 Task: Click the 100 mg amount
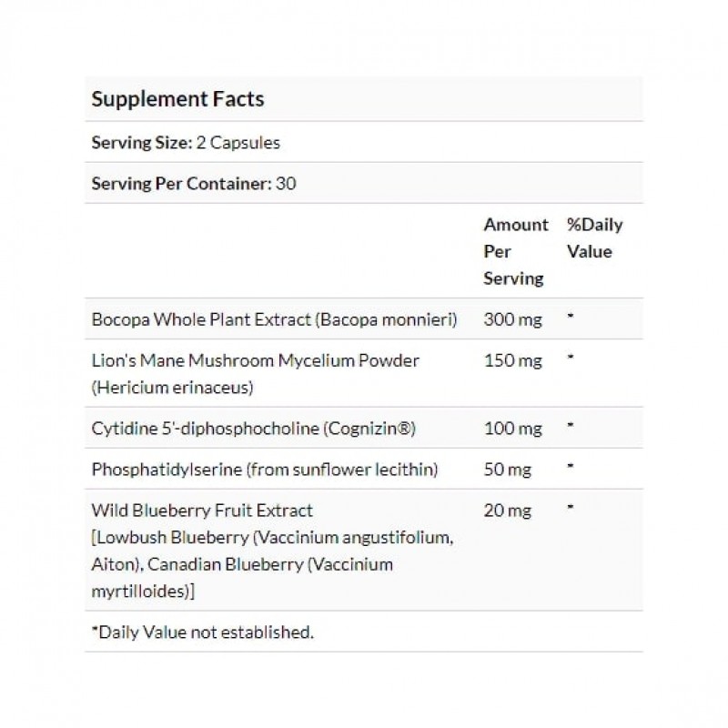pyautogui.click(x=512, y=428)
